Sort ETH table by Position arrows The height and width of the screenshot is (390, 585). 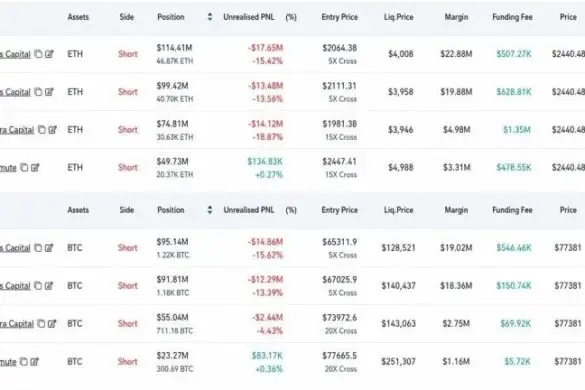point(210,17)
